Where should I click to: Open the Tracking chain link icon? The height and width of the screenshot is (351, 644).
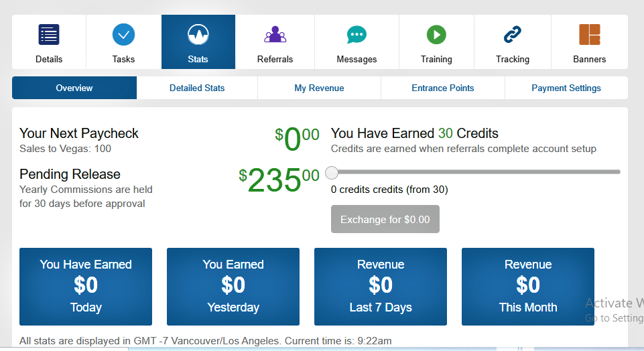pos(513,34)
